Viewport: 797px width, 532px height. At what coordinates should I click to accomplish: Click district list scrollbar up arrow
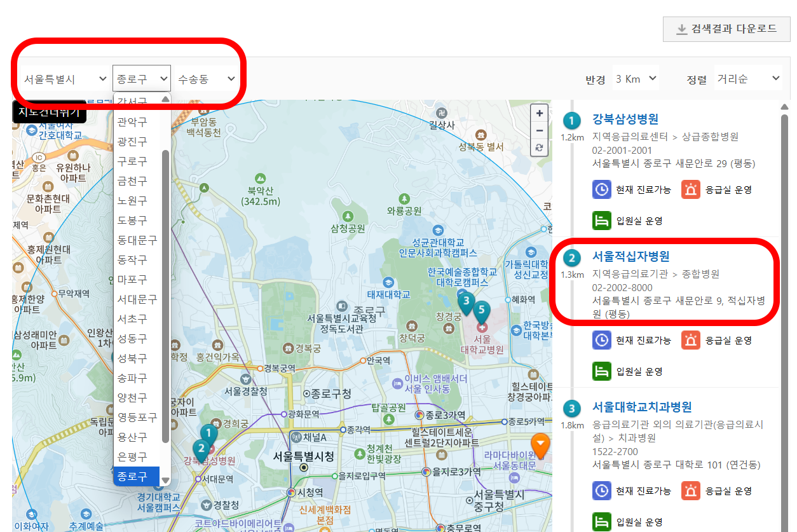tap(166, 99)
